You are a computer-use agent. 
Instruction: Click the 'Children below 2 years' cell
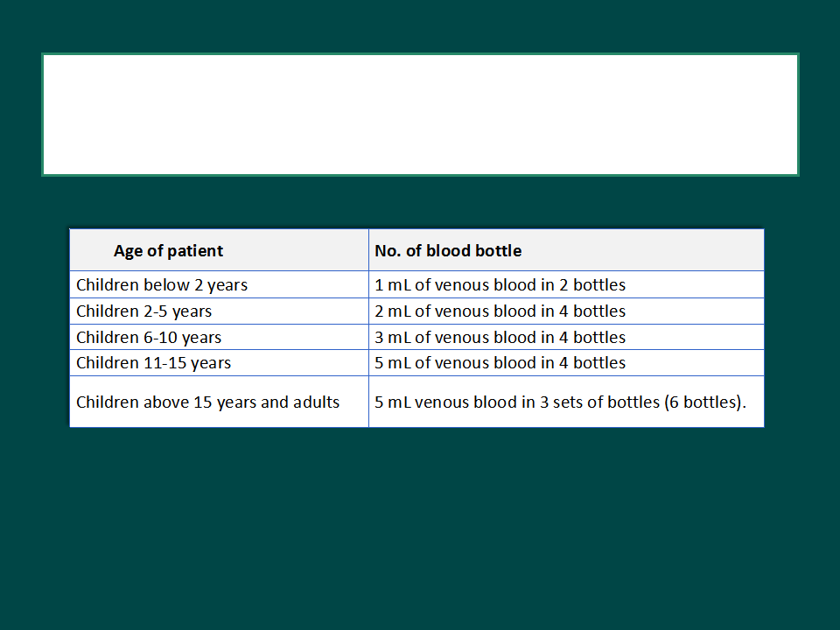(219, 284)
